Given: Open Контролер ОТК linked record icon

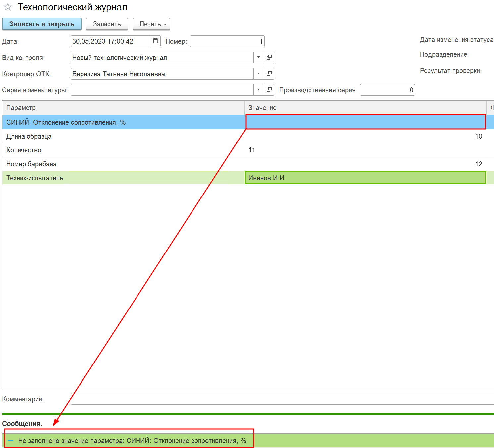Looking at the screenshot, I should tap(269, 74).
